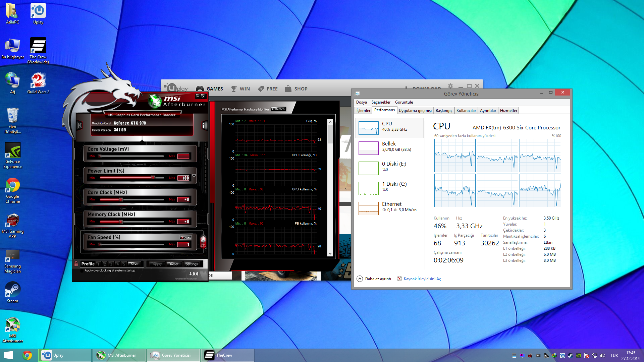Image resolution: width=644 pixels, height=362 pixels.
Task: Switch to the Kullanıcılar tab
Action: pos(466,111)
